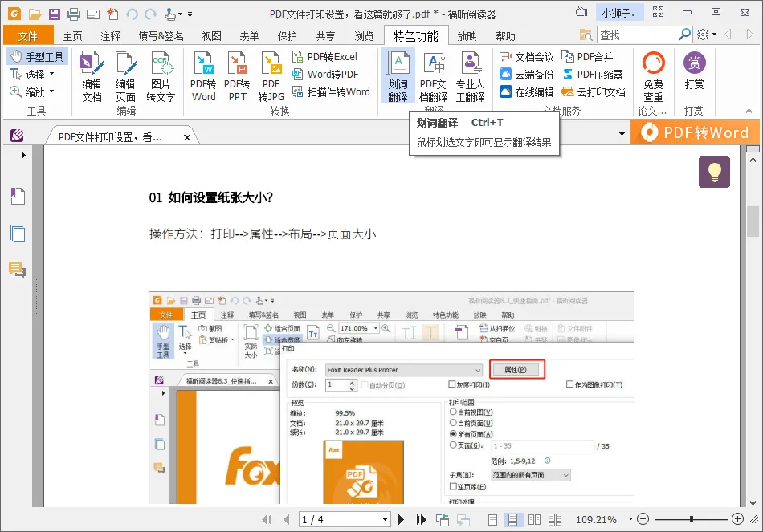Start 文档会议 document meeting

pyautogui.click(x=527, y=57)
